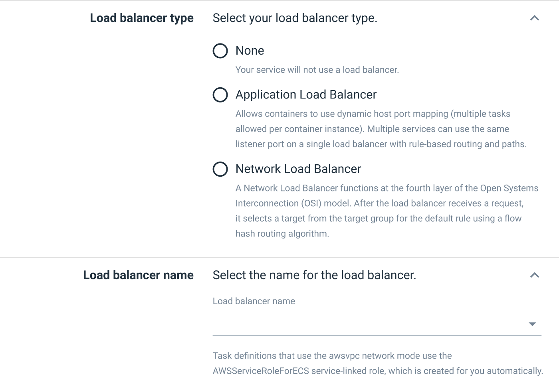Click 'Select your load balancer type.' header text
Image resolution: width=559 pixels, height=392 pixels.
(x=295, y=18)
